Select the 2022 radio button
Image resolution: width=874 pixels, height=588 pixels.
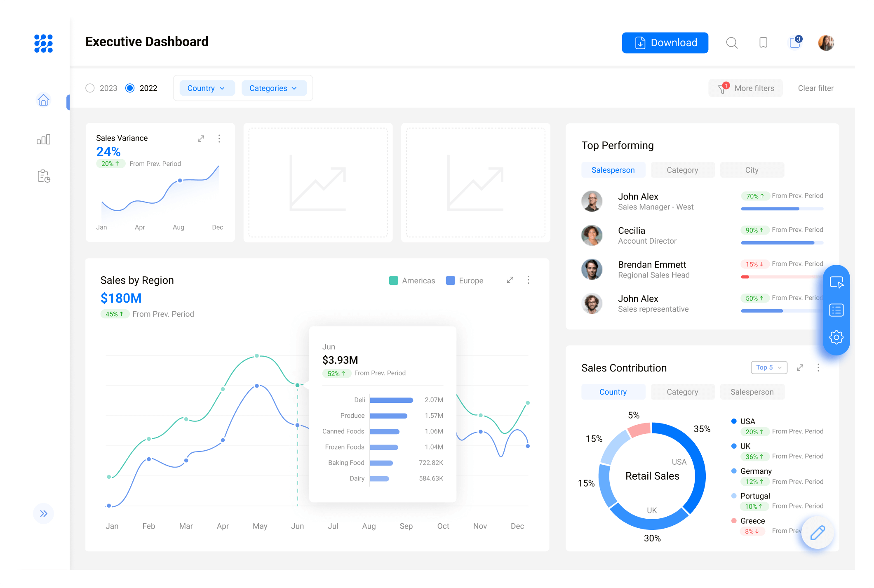point(130,88)
